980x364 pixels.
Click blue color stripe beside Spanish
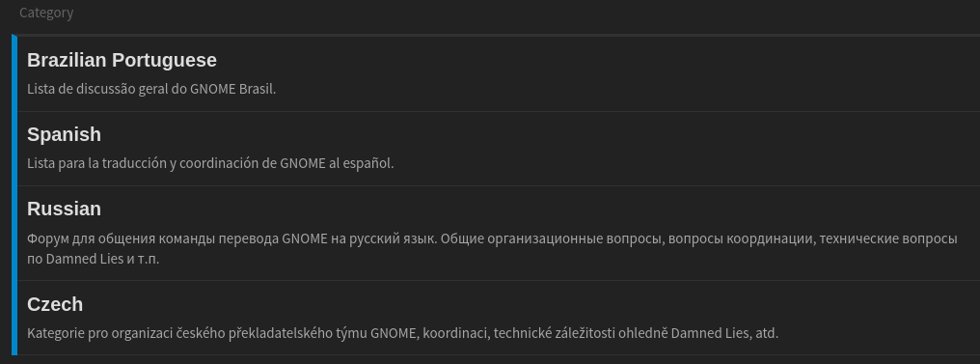point(14,149)
